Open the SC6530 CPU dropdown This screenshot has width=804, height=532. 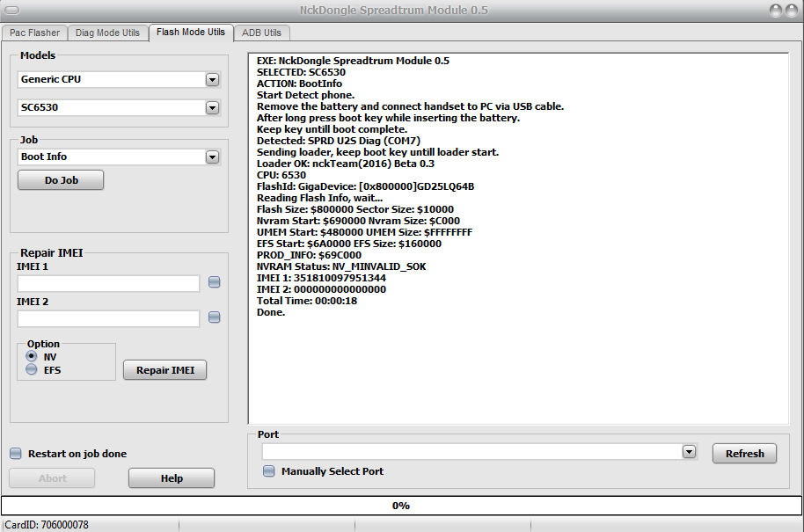(212, 107)
